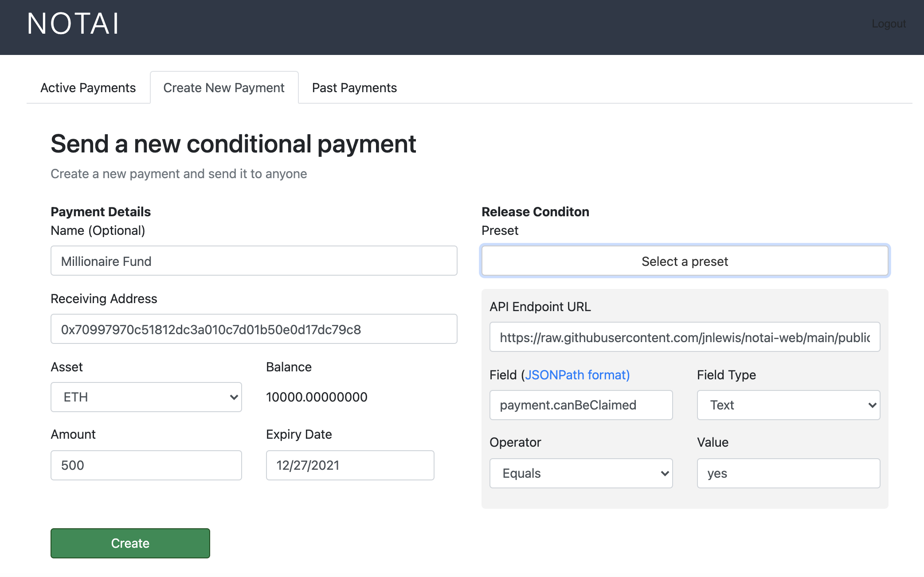Select the Create New Payment tab
This screenshot has width=924, height=577.
pyautogui.click(x=224, y=88)
